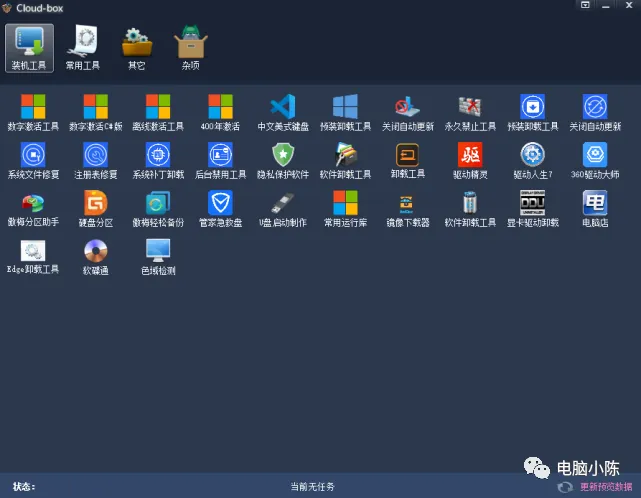
Task: Open 软件卸载工具 with the trash bin icon
Action: click(470, 209)
